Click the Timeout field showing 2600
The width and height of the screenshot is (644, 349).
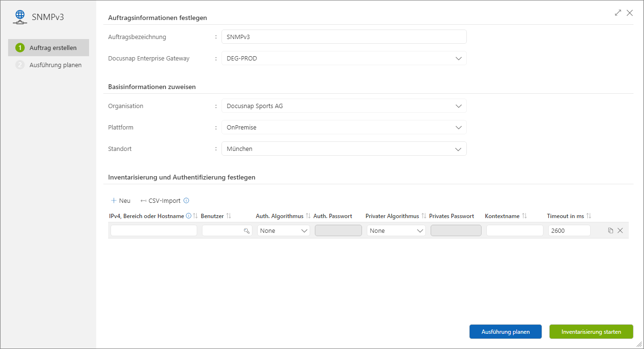click(x=569, y=231)
